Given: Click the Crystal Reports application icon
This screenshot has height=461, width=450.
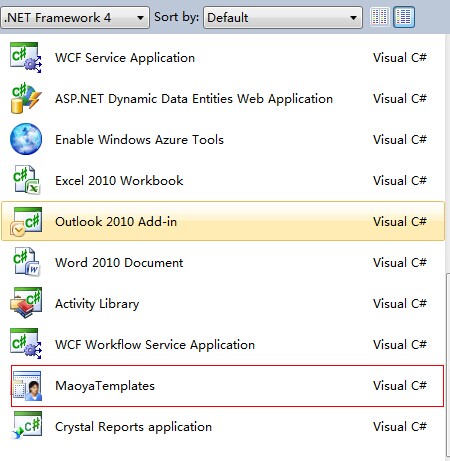Looking at the screenshot, I should click(27, 426).
